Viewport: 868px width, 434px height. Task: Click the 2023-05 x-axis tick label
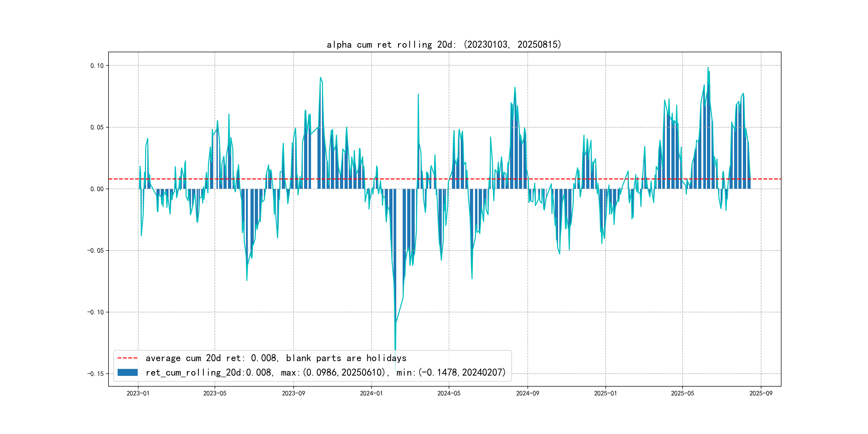(215, 393)
